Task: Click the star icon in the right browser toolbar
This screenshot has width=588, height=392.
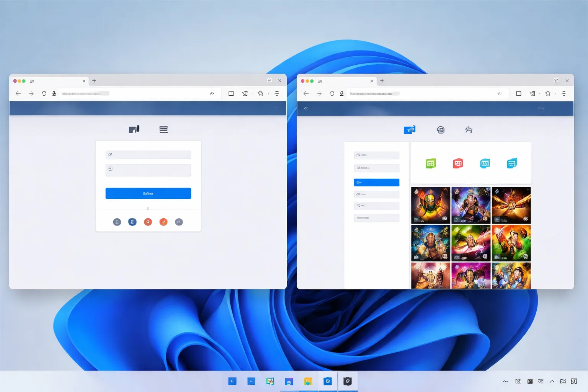Action: coord(548,93)
